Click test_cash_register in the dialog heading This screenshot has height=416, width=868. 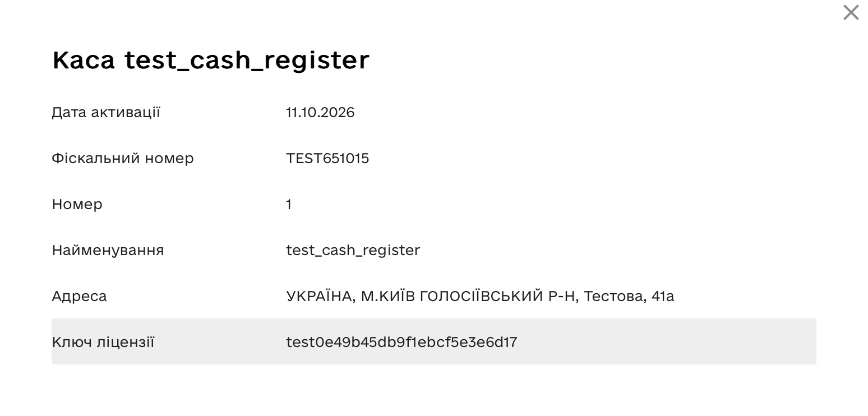click(247, 60)
